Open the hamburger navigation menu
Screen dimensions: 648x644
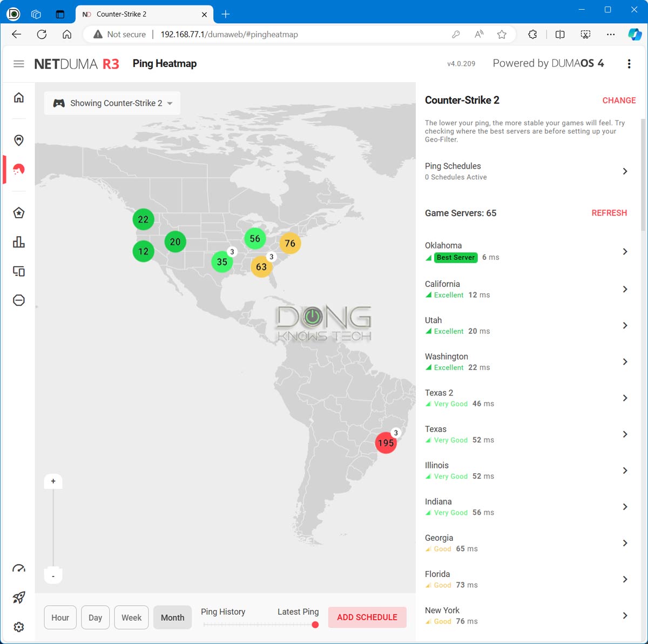[x=19, y=64]
